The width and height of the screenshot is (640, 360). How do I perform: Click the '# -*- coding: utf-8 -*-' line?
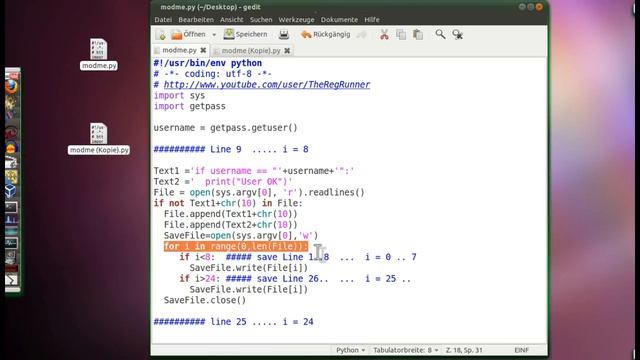coord(213,74)
